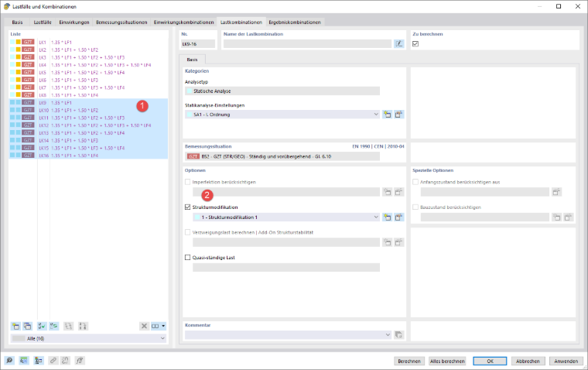The height and width of the screenshot is (370, 588).
Task: Select LK16 row in the list
Action: tap(88, 156)
